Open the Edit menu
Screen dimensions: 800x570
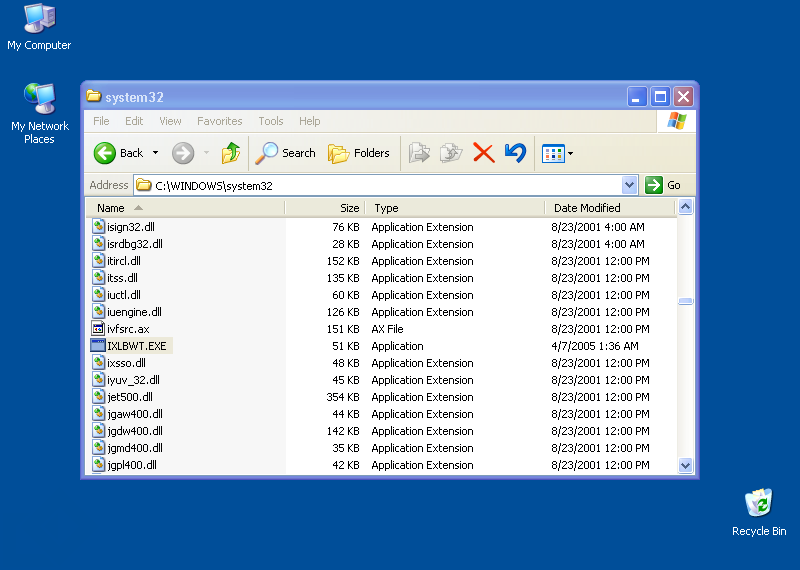(x=134, y=121)
